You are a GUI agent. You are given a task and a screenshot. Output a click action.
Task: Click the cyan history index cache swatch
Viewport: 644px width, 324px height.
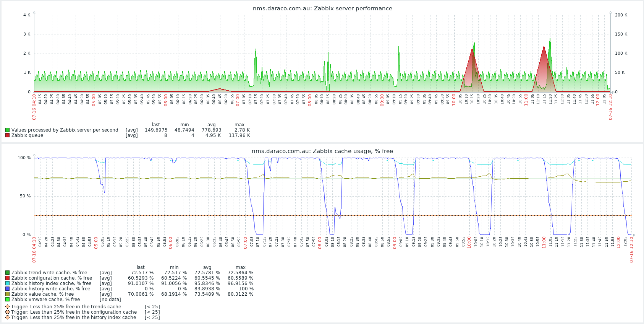coord(7,283)
